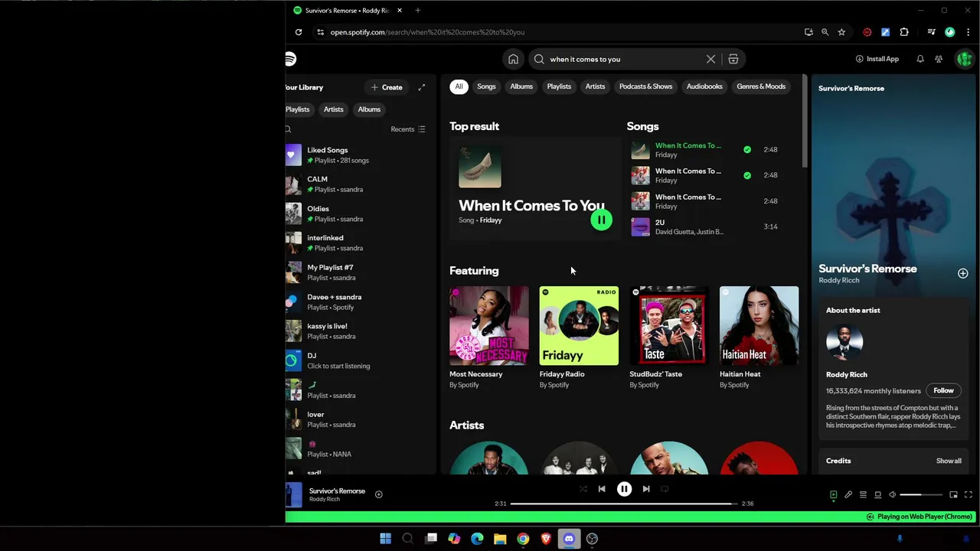Filter by Podcasts & Shows
The height and width of the screenshot is (551, 980).
[645, 86]
